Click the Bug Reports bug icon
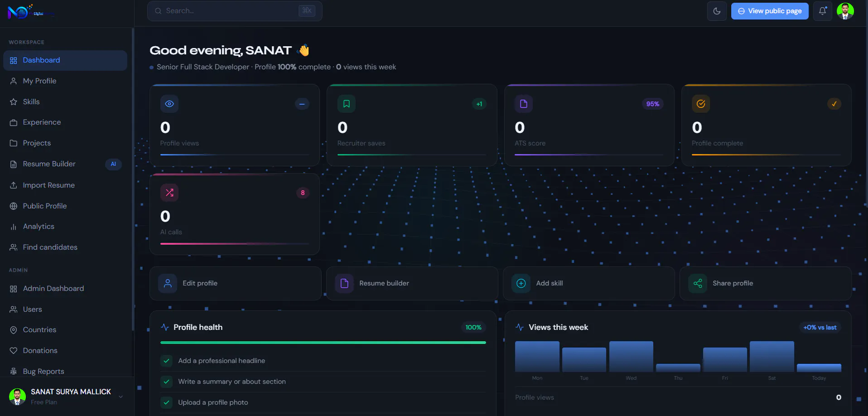Screen dimensions: 868x416 [14, 372]
